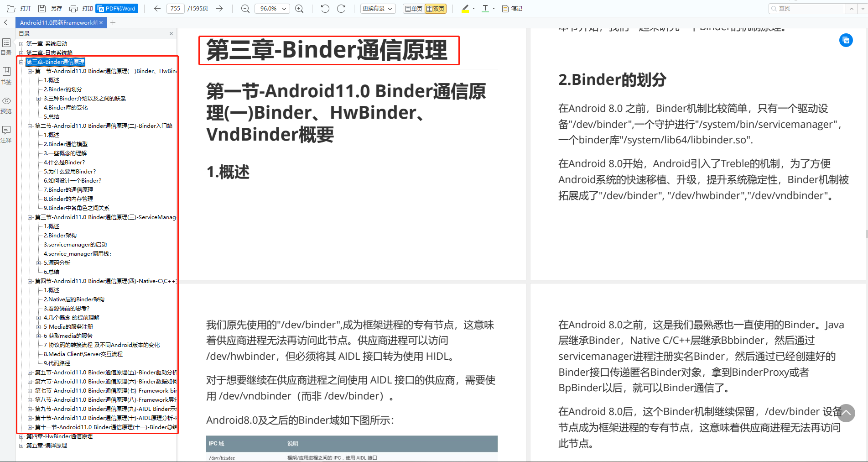Select 第三章-Binder通信原理 in the outline
The height and width of the screenshot is (462, 868).
coord(55,62)
